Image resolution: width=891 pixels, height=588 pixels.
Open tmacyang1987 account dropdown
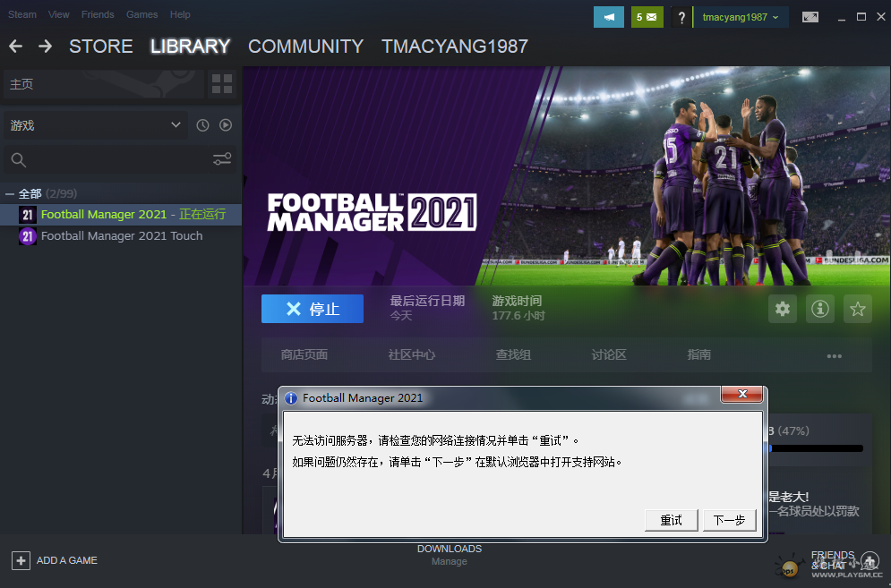741,17
